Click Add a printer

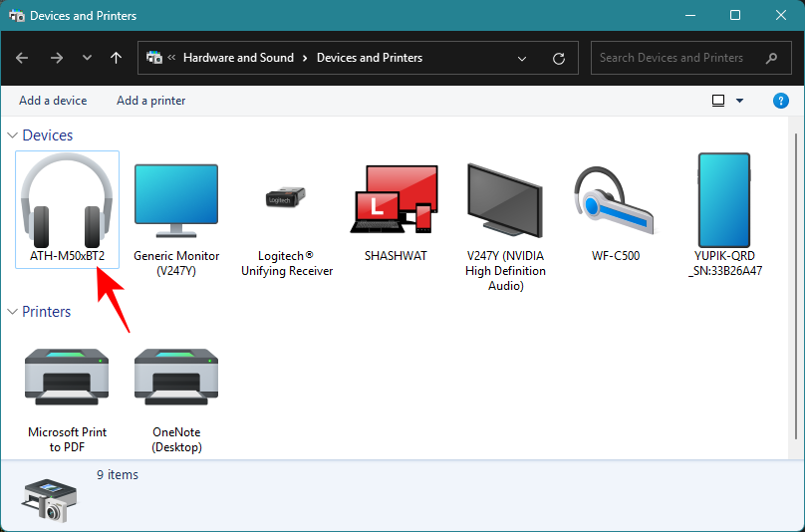tap(151, 101)
